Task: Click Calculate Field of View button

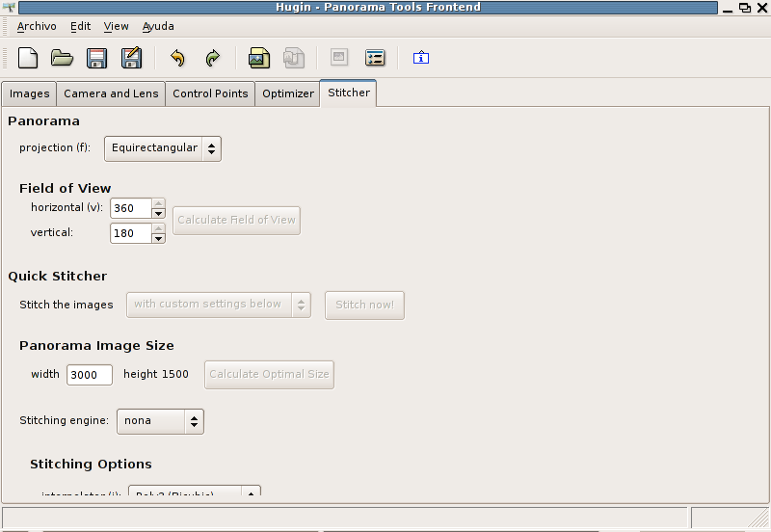Action: 236,221
